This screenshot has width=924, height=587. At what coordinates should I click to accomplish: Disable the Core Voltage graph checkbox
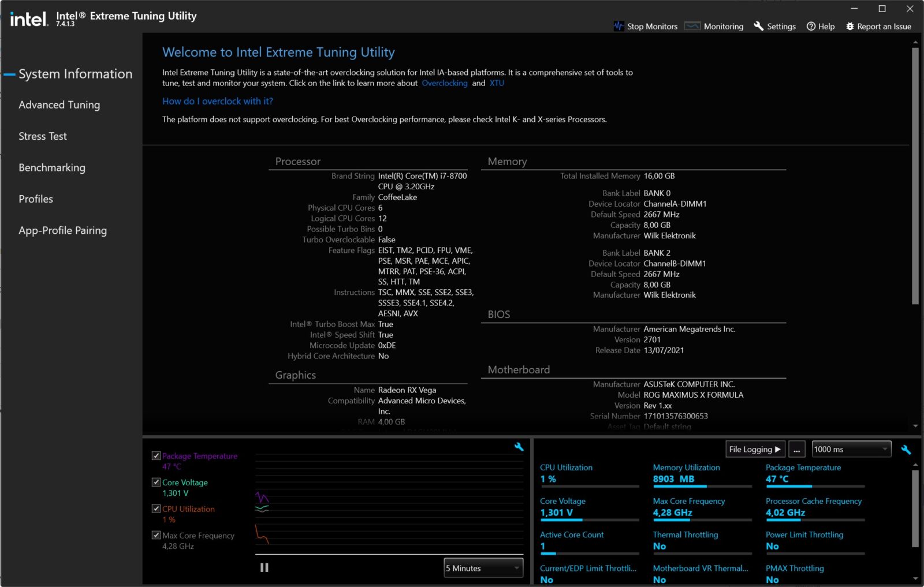pos(156,482)
